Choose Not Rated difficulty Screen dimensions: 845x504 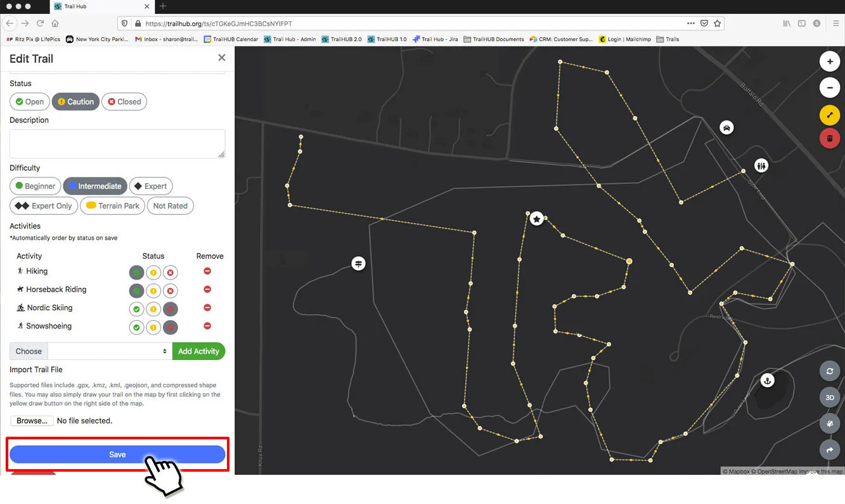click(171, 205)
